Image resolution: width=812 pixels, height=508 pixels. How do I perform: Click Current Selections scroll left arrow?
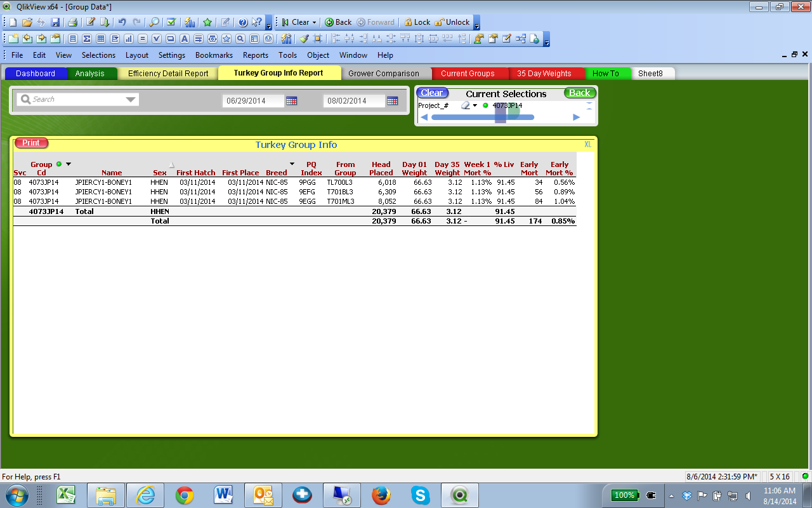click(424, 117)
